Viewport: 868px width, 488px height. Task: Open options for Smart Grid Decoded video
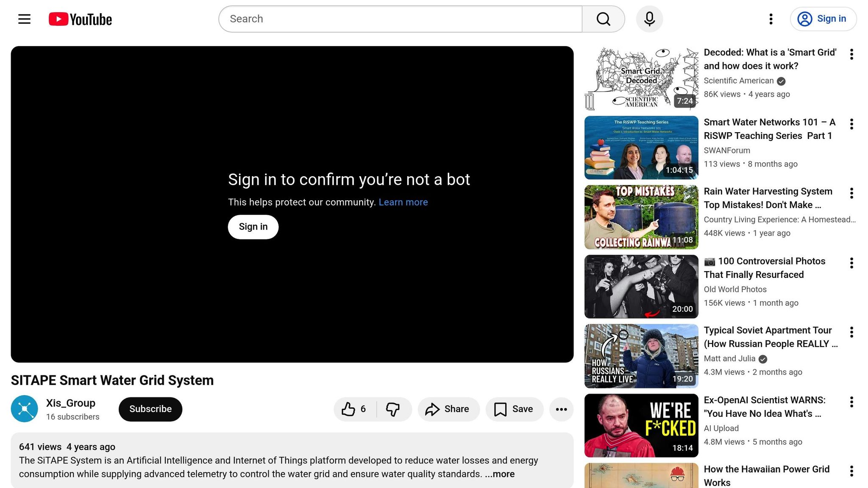click(851, 54)
